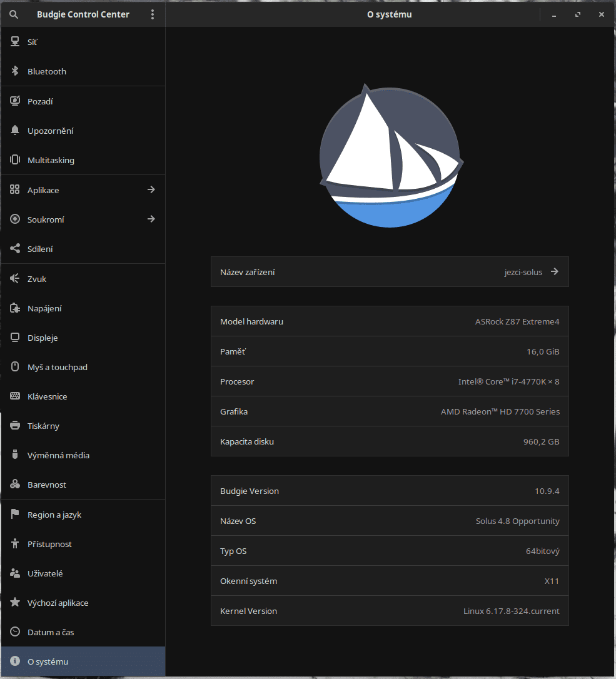Click AMD Radeon HD 7700 Series value
The height and width of the screenshot is (679, 616).
click(x=500, y=412)
